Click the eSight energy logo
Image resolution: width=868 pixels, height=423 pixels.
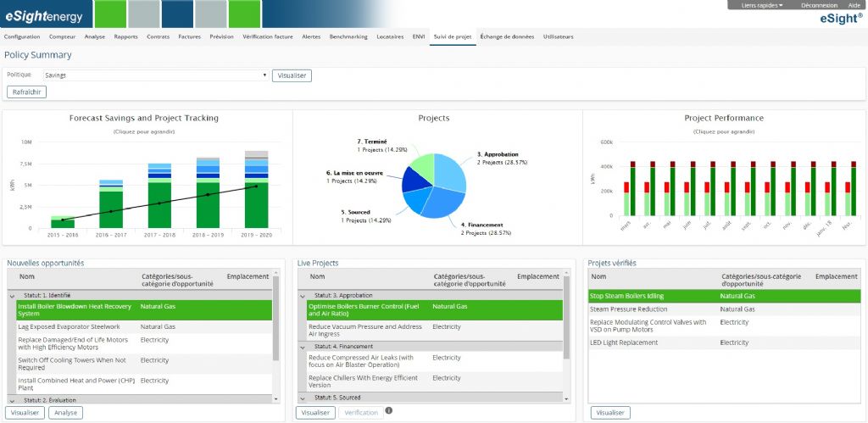(x=44, y=14)
